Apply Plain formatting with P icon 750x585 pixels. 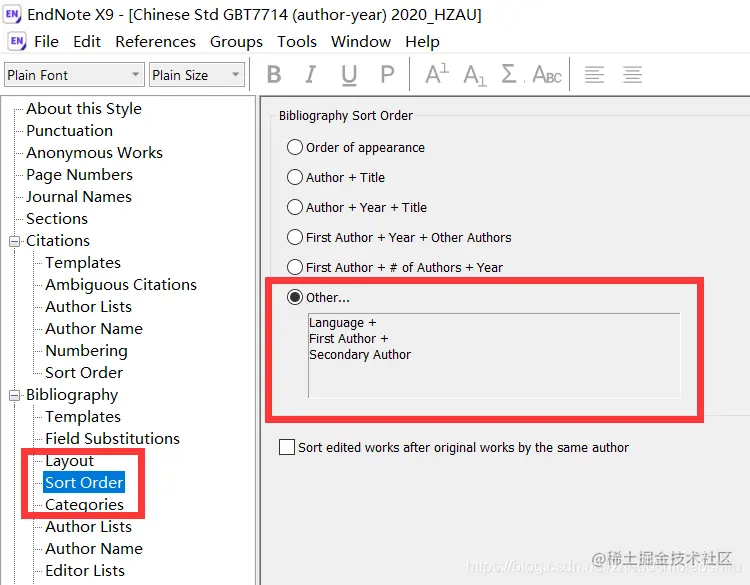coord(387,75)
